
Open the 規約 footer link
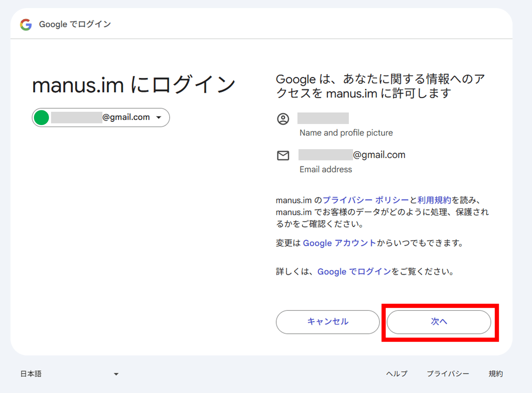click(x=496, y=374)
